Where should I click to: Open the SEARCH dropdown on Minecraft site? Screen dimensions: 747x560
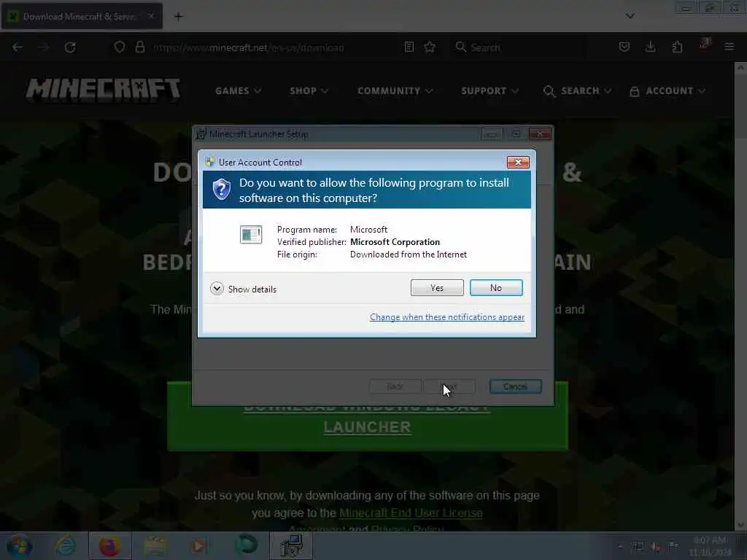click(x=577, y=91)
